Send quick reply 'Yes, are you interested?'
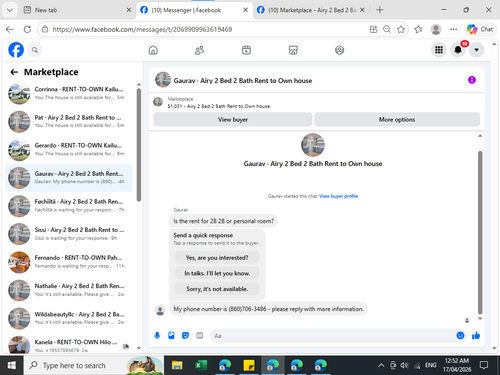 [x=217, y=258]
